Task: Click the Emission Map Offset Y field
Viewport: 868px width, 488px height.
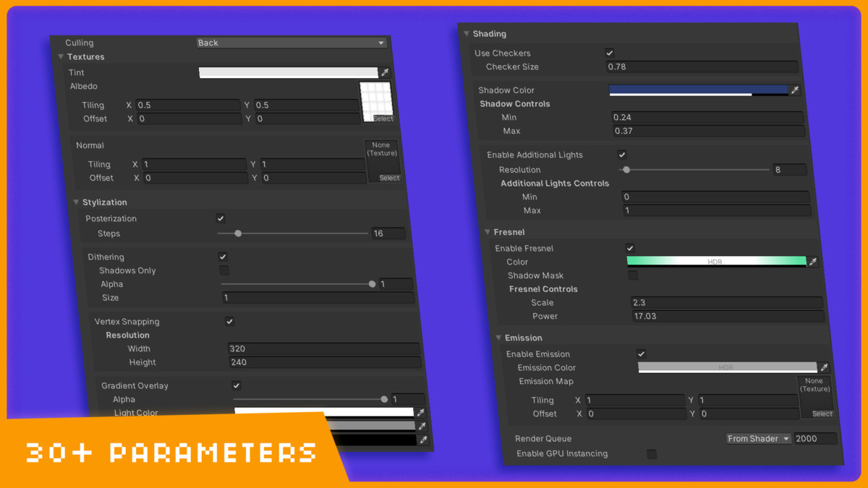Action: pyautogui.click(x=749, y=414)
